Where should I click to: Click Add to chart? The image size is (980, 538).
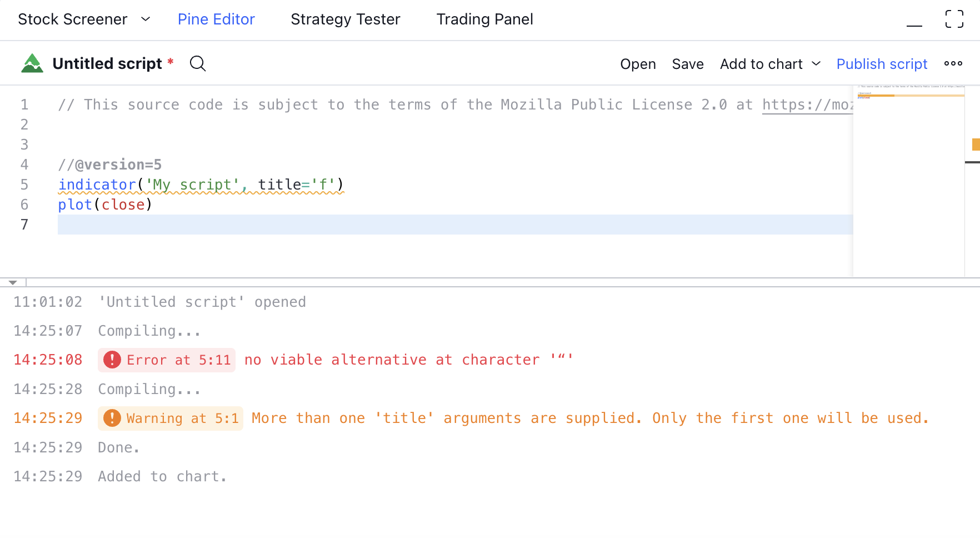761,64
